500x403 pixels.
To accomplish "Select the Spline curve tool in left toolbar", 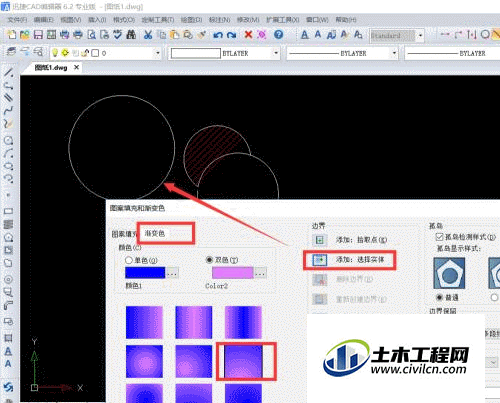I will coord(8,110).
